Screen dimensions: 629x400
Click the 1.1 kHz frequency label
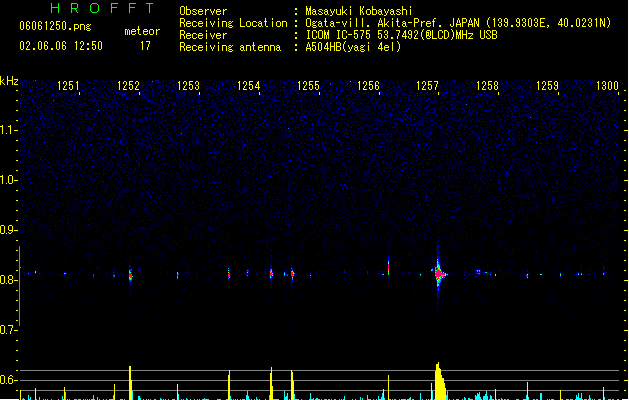tap(8, 130)
